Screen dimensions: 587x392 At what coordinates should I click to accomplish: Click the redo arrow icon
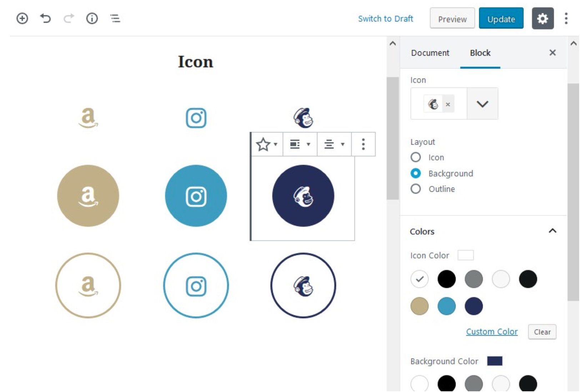69,18
